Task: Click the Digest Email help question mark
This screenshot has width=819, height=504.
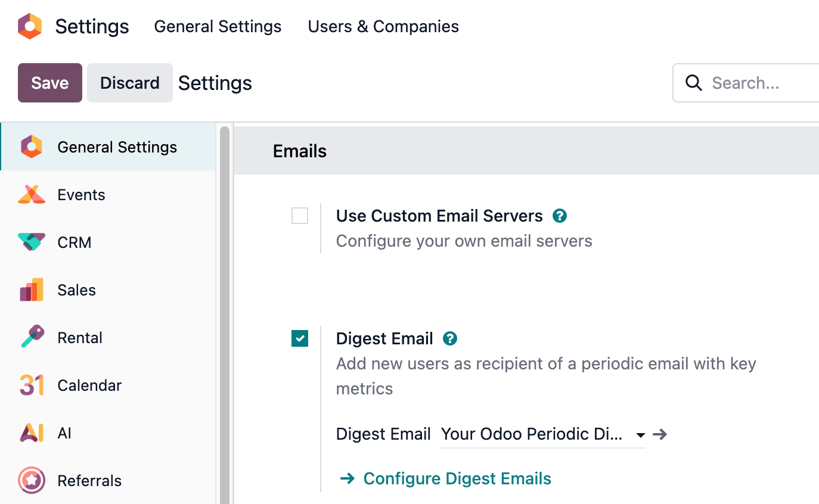Action: pyautogui.click(x=449, y=338)
